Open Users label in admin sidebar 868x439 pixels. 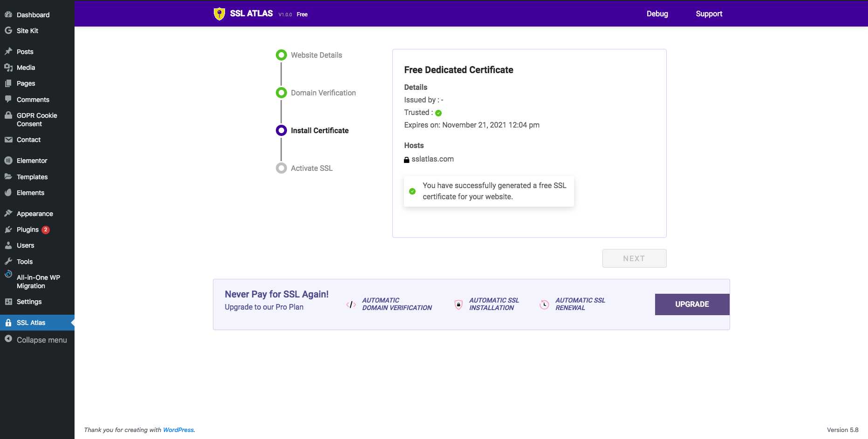(x=26, y=245)
